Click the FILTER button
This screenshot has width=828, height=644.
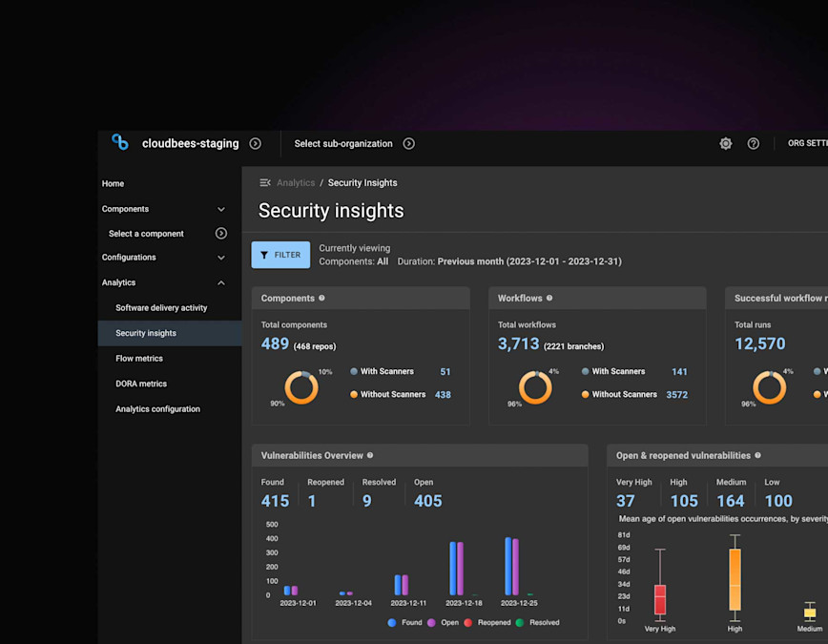(280, 255)
